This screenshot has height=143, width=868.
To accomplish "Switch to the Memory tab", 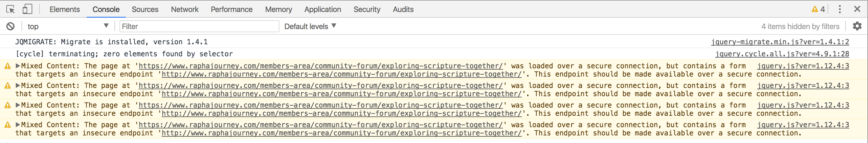I will coord(278,9).
